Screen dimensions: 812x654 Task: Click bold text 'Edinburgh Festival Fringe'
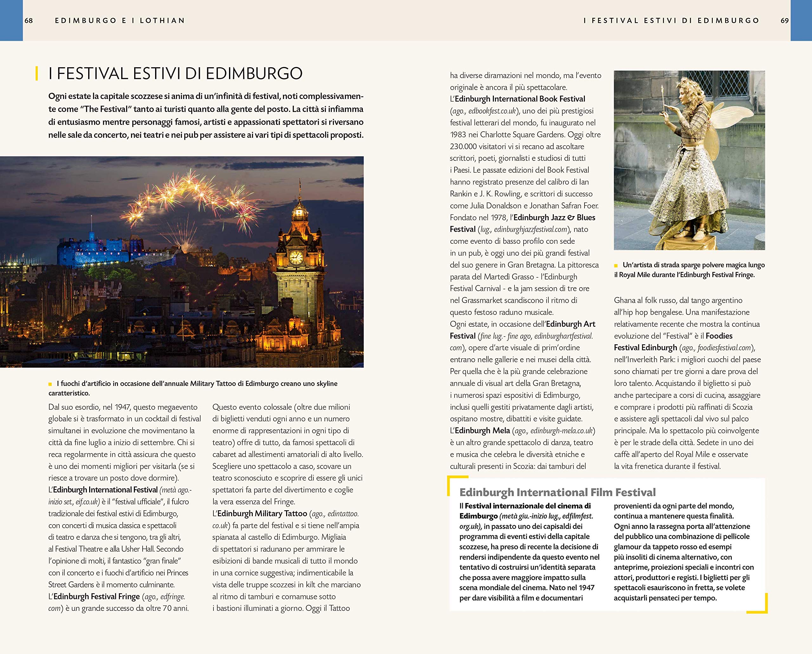[96, 596]
